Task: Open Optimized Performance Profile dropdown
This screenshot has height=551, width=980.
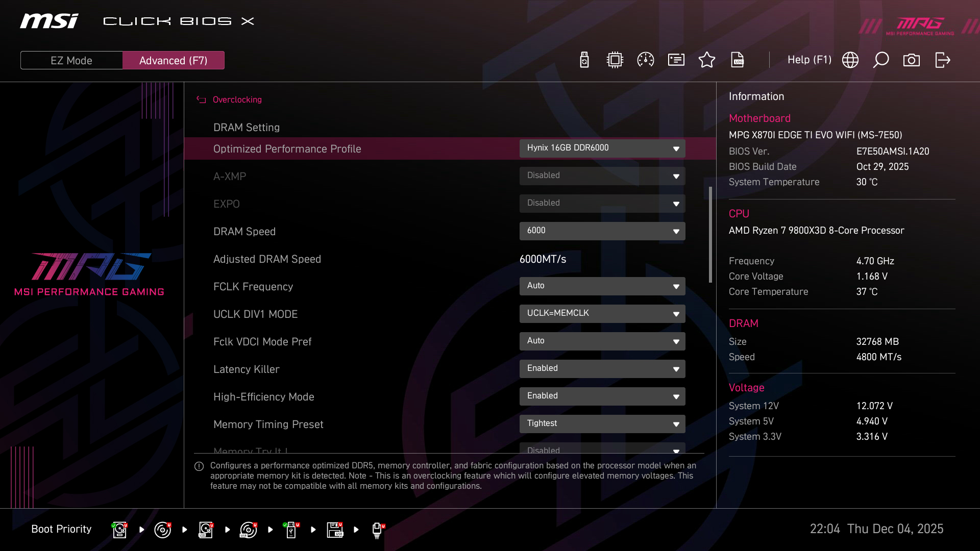Action: point(602,148)
